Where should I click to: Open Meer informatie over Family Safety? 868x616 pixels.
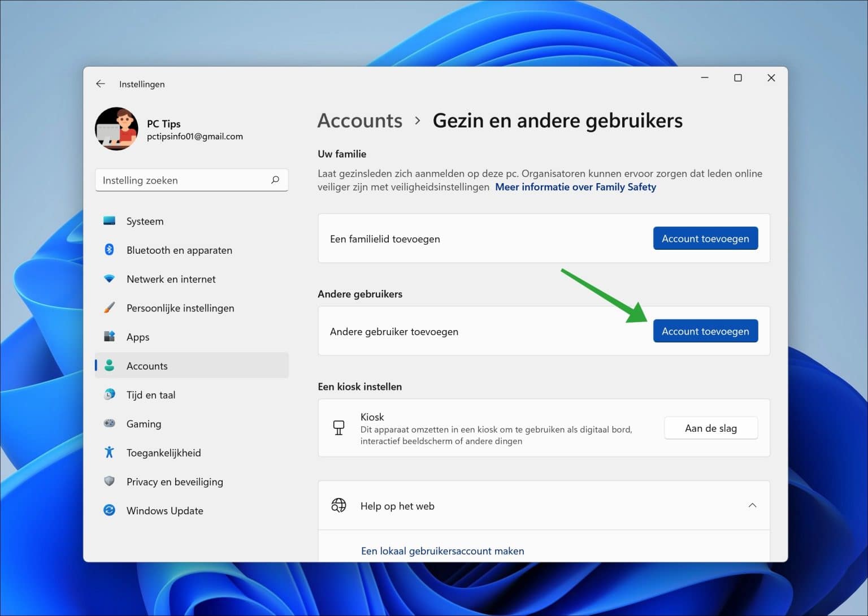(x=575, y=186)
